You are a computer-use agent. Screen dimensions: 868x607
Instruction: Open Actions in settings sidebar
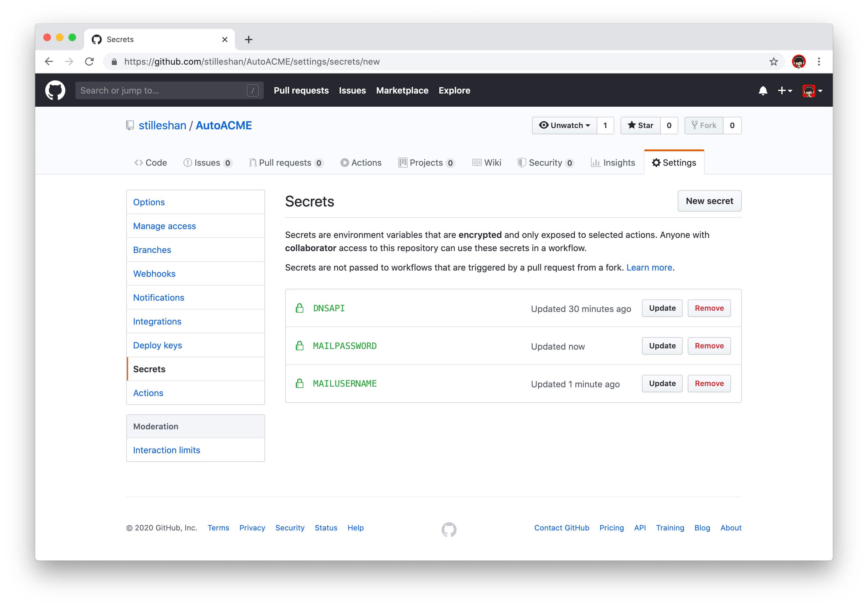pos(195,393)
